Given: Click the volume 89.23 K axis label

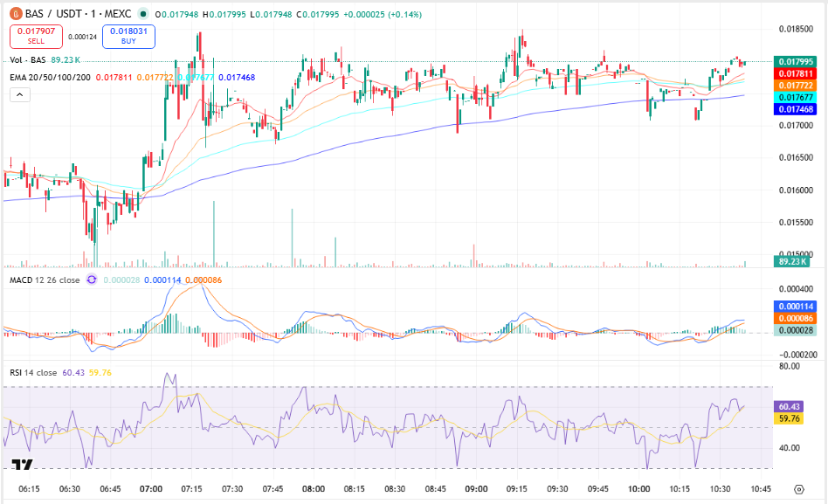Looking at the screenshot, I should [791, 261].
